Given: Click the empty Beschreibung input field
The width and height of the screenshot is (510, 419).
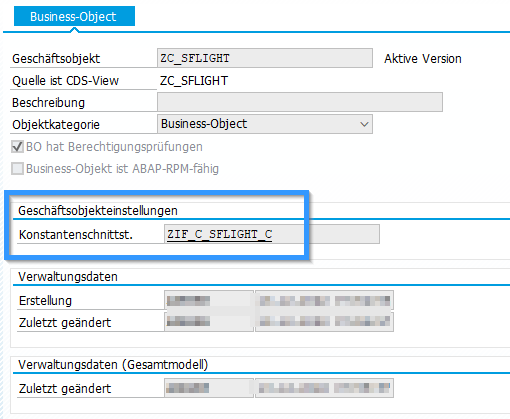Looking at the screenshot, I should tap(300, 102).
